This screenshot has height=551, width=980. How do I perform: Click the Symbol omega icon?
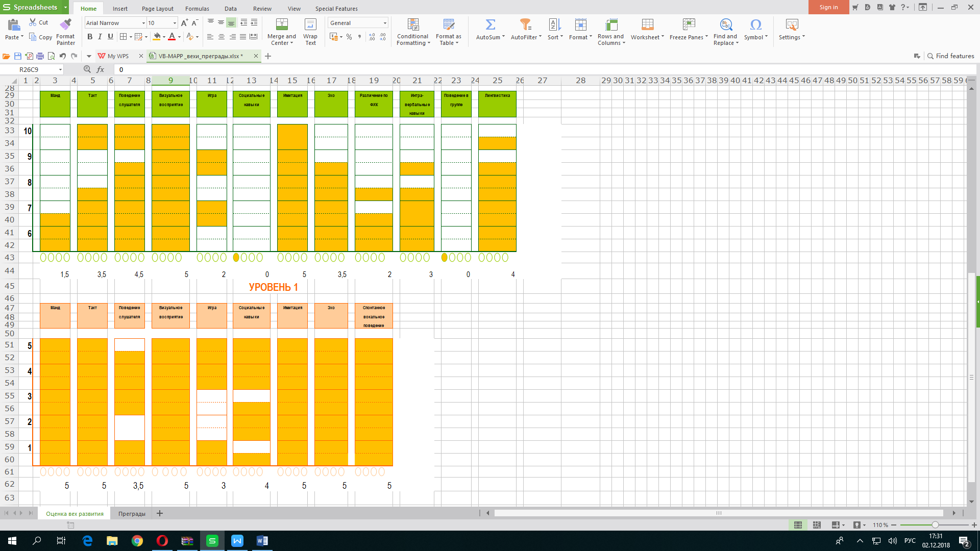755,24
